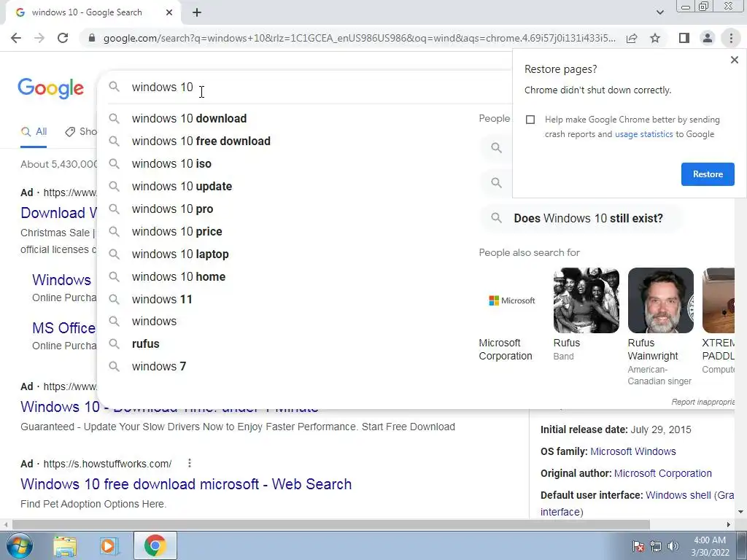Open the share page icon in address bar
The height and width of the screenshot is (560, 747).
[x=632, y=38]
